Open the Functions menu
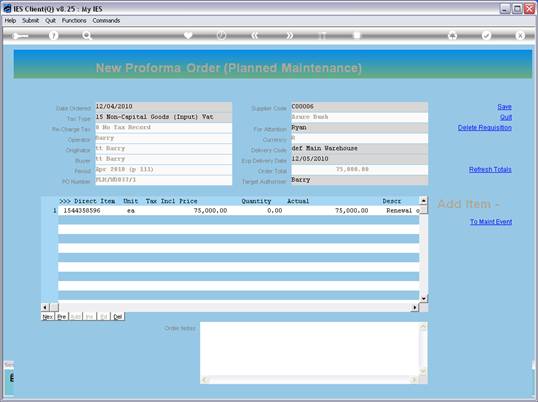 coord(74,21)
